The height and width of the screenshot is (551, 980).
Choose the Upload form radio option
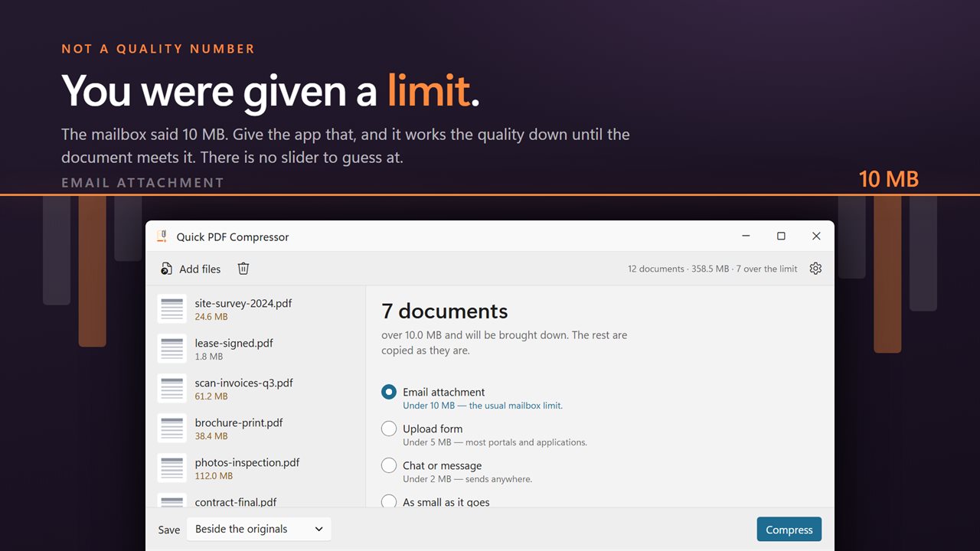click(x=389, y=429)
